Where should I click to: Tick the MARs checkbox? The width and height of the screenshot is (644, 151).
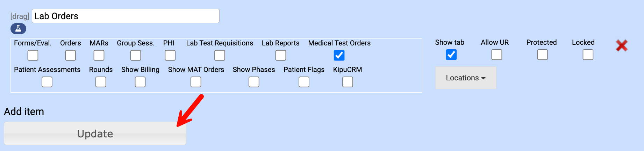tap(99, 55)
